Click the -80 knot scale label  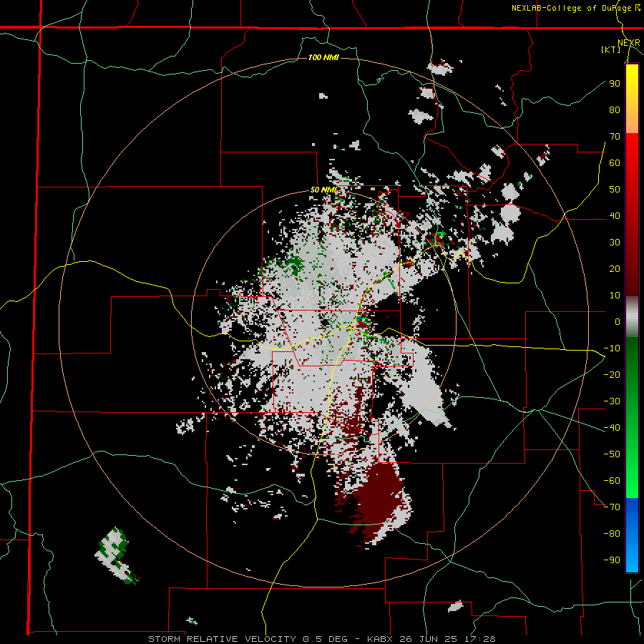612,534
